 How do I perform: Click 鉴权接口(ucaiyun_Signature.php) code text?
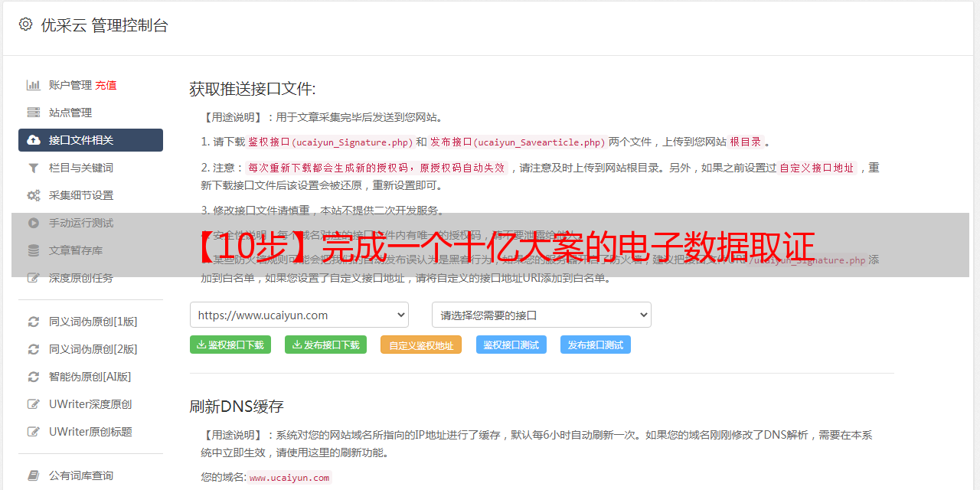pos(331,142)
